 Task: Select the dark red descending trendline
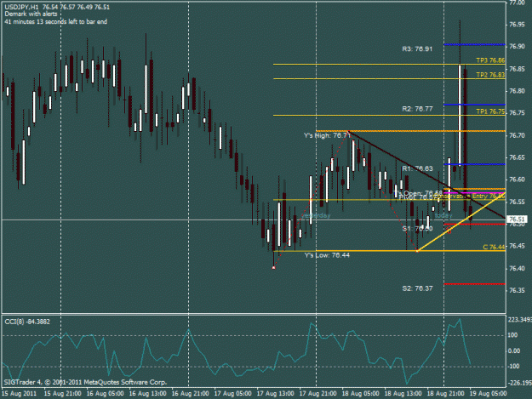pos(426,174)
